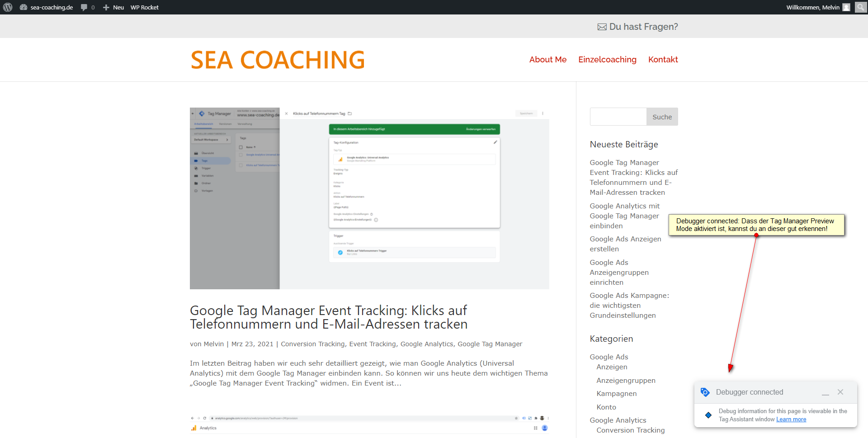Open recent post Google Ads Kampagne Grundeinstellungen

tap(629, 305)
